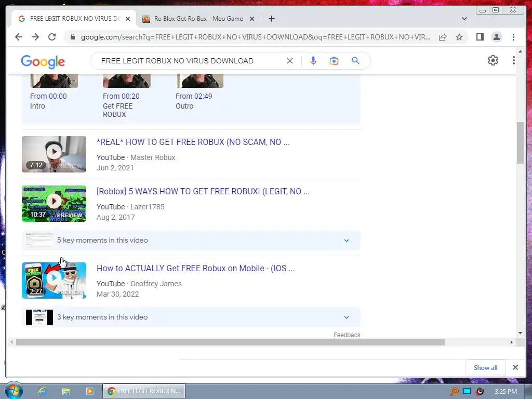Click the 3:25 PM system clock
The height and width of the screenshot is (399, 532).
coord(506,392)
